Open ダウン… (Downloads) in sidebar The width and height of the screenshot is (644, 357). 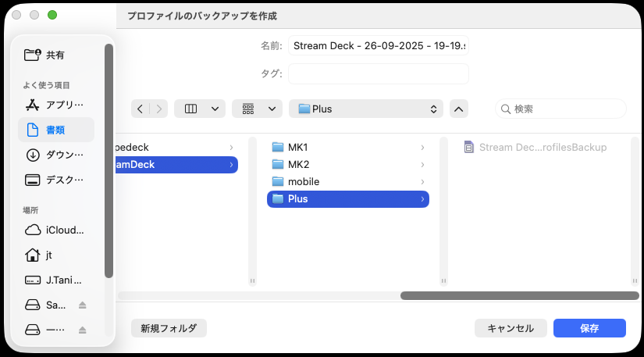tap(56, 155)
